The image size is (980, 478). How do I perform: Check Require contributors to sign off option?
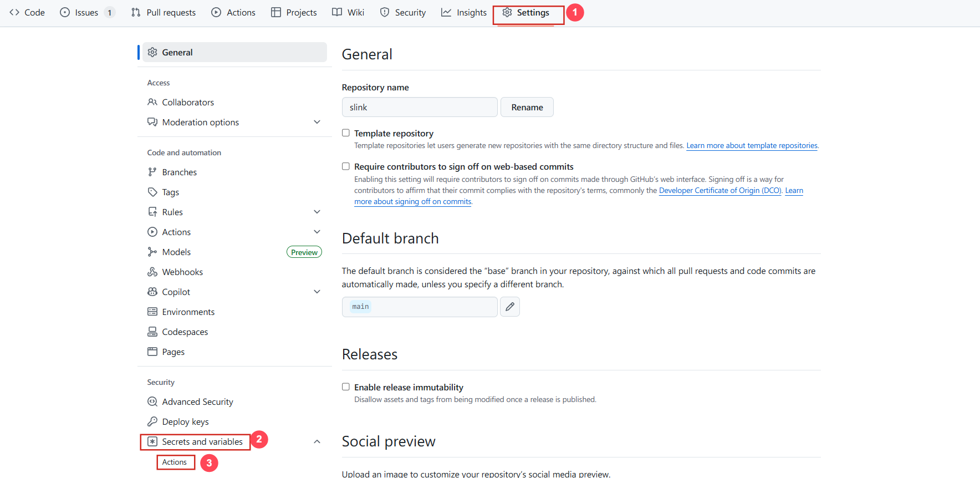tap(346, 166)
